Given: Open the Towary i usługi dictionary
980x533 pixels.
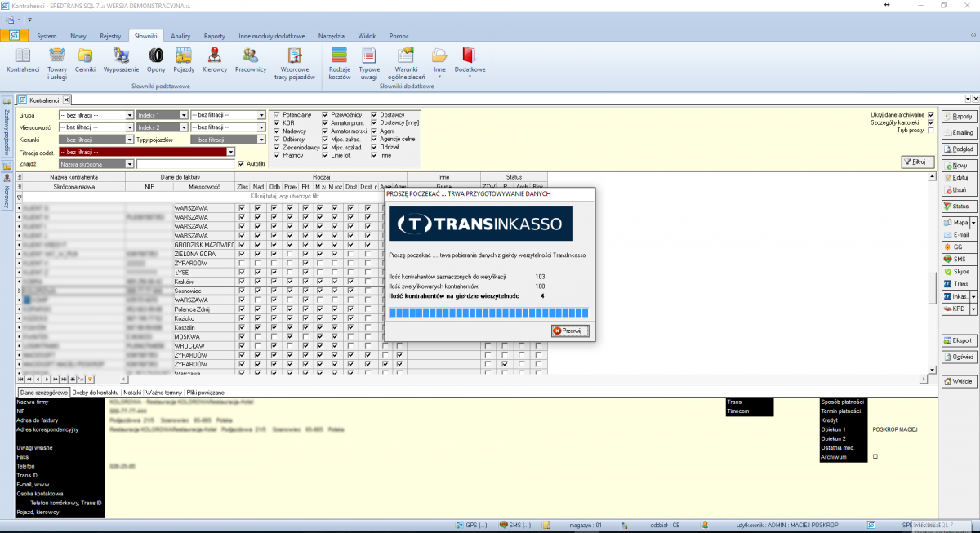Looking at the screenshot, I should 57,63.
